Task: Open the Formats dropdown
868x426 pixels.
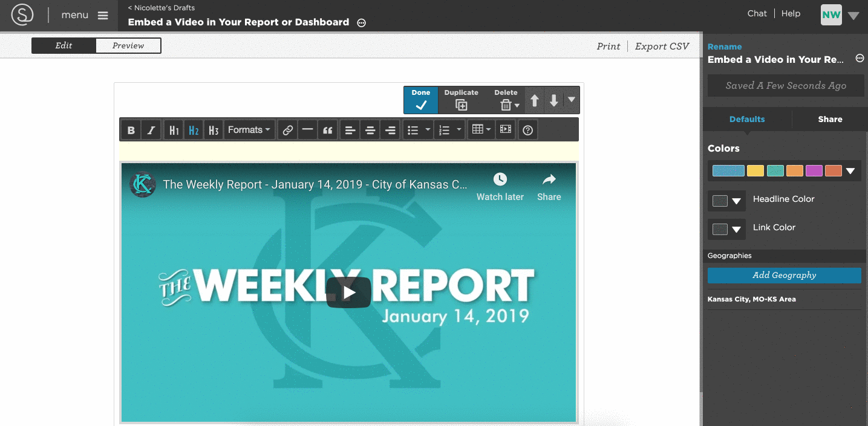Action: [249, 130]
